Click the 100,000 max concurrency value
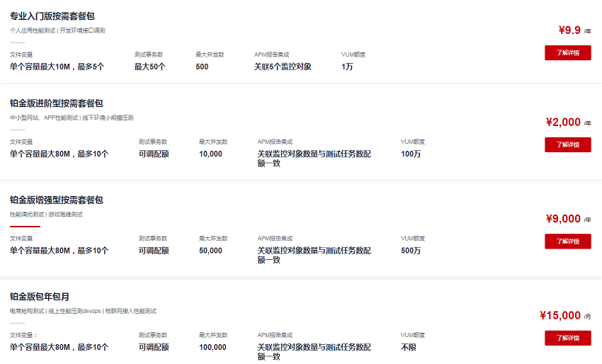 [x=212, y=348]
